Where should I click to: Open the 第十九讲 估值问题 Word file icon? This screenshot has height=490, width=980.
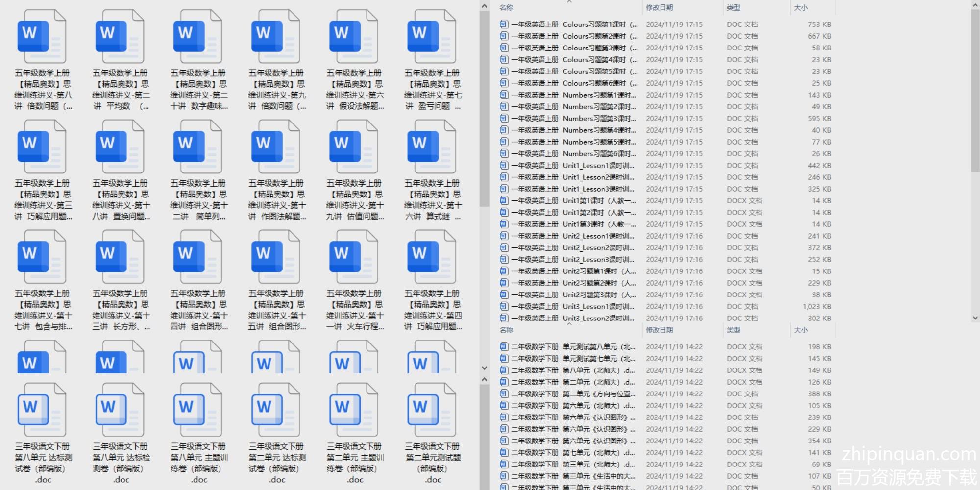(x=354, y=147)
